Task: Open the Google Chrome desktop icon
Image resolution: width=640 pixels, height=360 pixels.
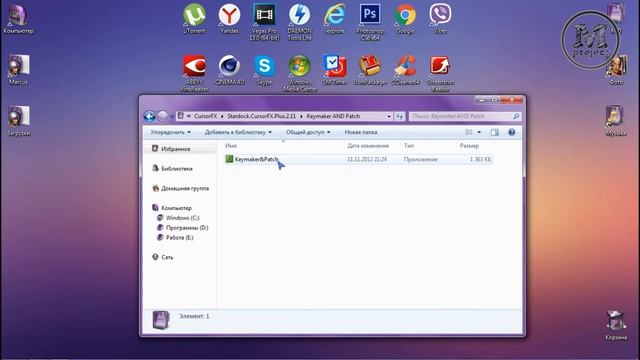Action: (405, 18)
